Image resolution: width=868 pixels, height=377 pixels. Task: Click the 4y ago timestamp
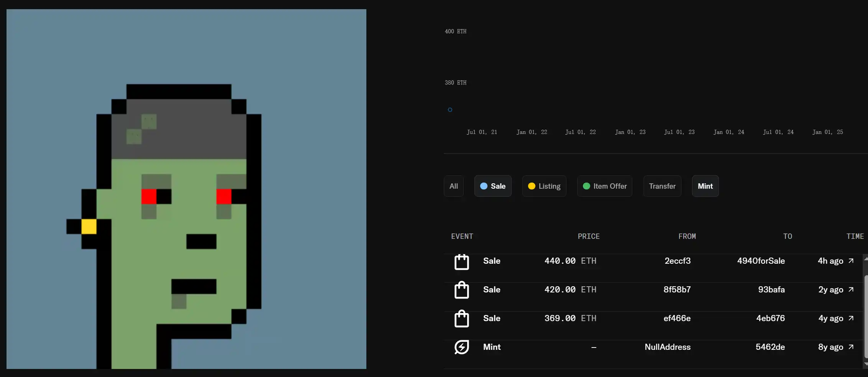click(831, 318)
